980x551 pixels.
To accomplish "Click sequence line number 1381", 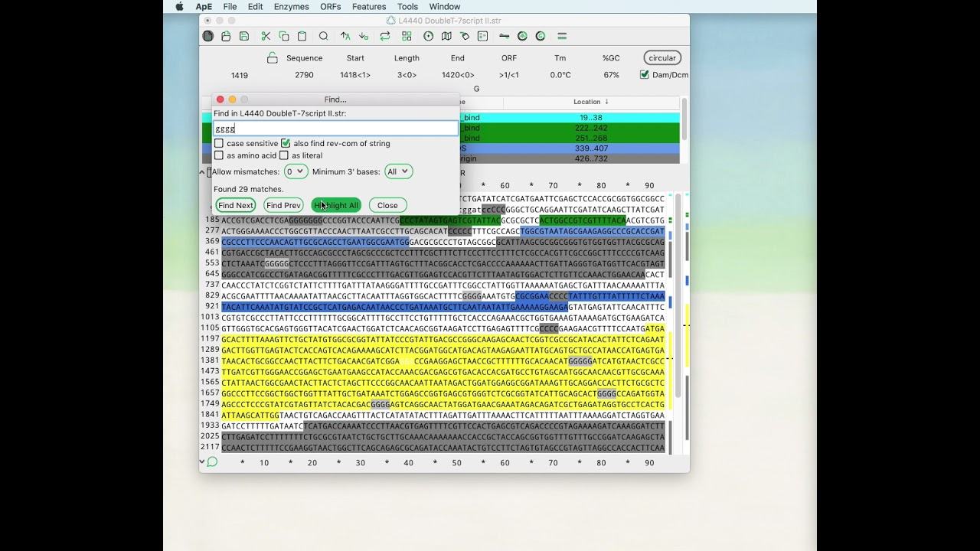I will (210, 360).
